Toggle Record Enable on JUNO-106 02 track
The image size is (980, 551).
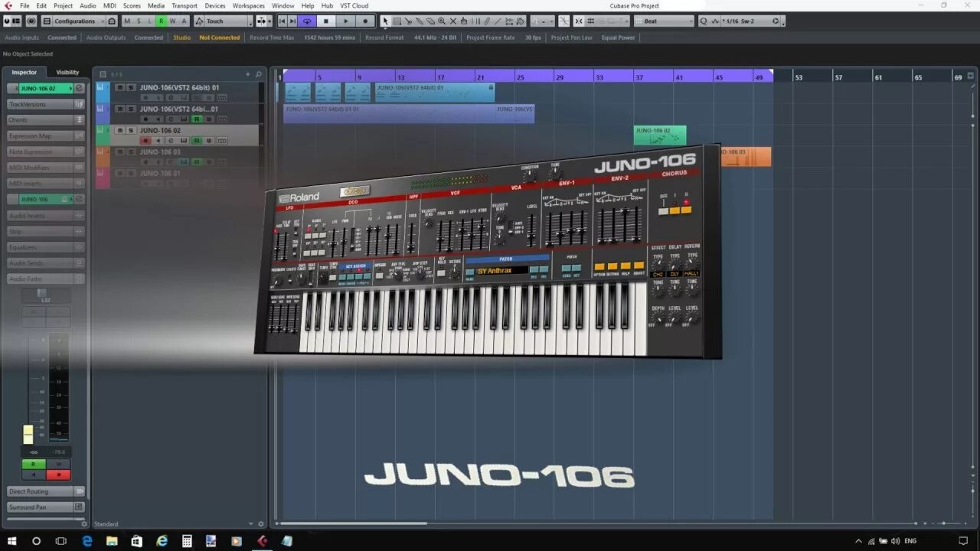tap(145, 141)
